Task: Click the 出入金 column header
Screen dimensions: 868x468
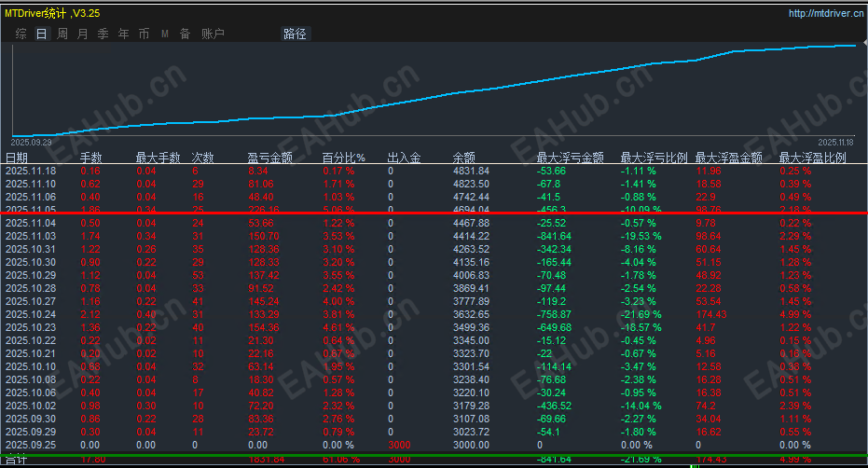Action: coord(404,158)
